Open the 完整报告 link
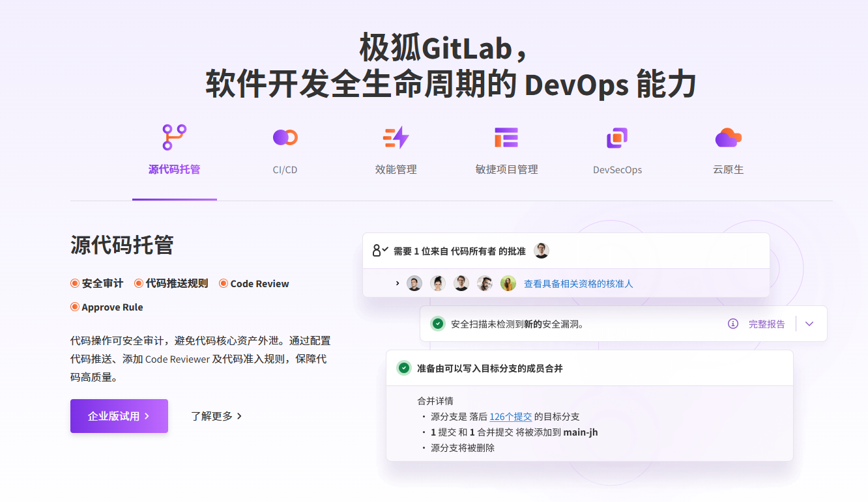This screenshot has width=868, height=502. point(767,324)
